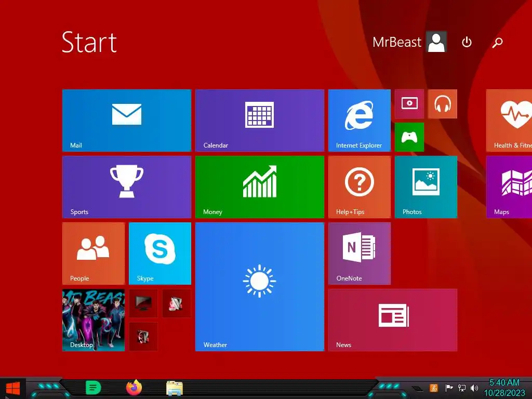This screenshot has height=399, width=532.
Task: Launch the Calendar tile
Action: [x=260, y=121]
